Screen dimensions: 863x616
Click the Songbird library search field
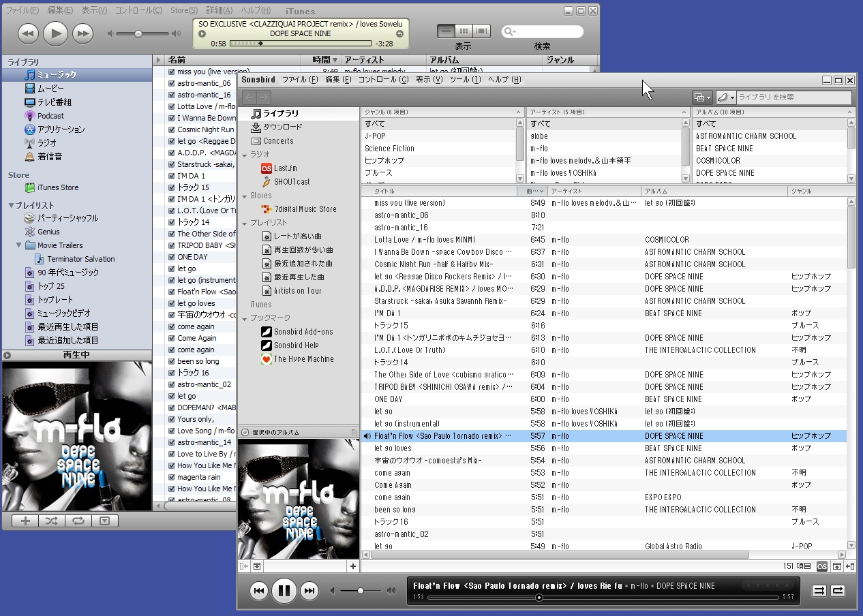[794, 97]
